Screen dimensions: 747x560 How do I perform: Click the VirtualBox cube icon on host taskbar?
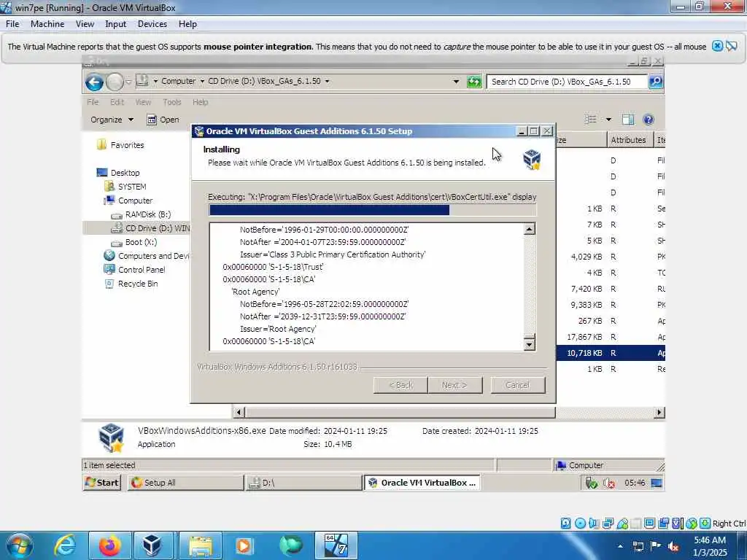pyautogui.click(x=152, y=545)
